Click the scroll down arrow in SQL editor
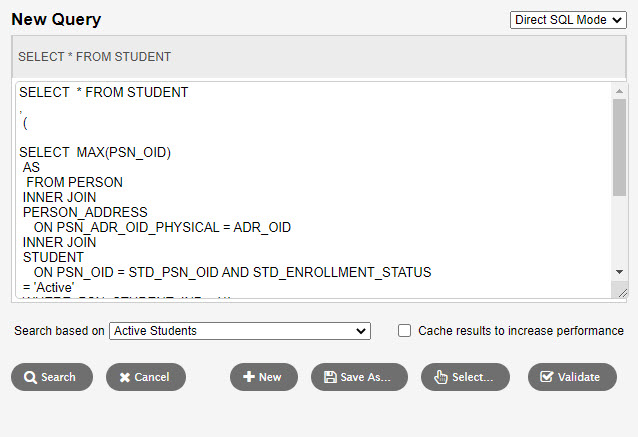638x437 pixels. [619, 272]
